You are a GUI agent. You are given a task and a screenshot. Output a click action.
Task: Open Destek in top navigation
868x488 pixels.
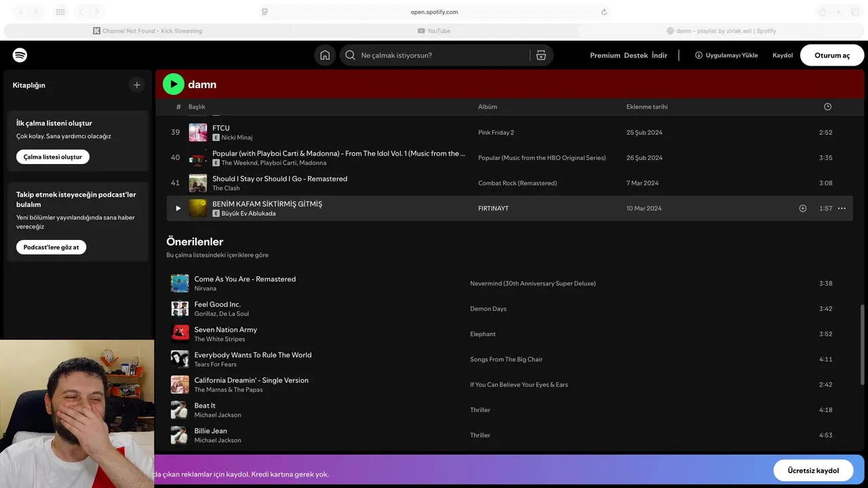[636, 56]
